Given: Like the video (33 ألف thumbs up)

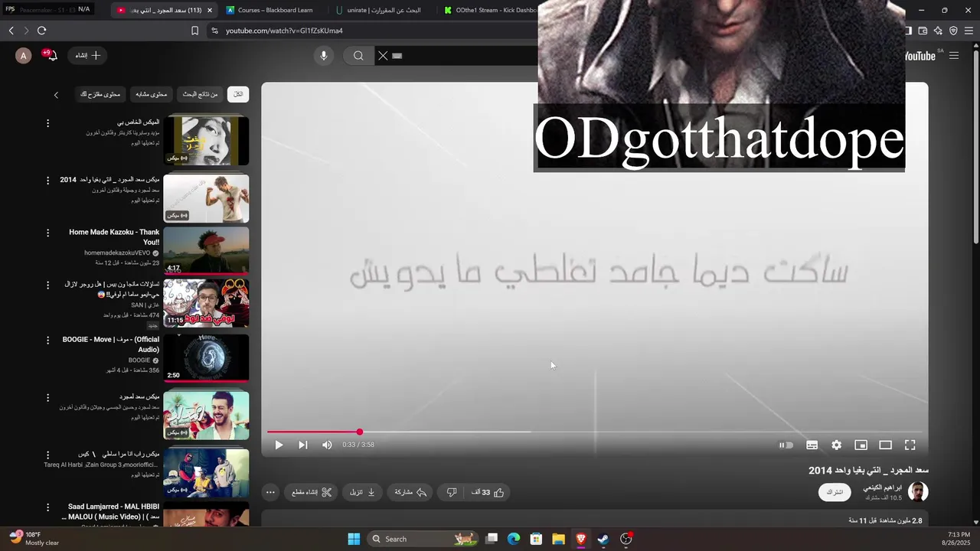Looking at the screenshot, I should coord(488,493).
